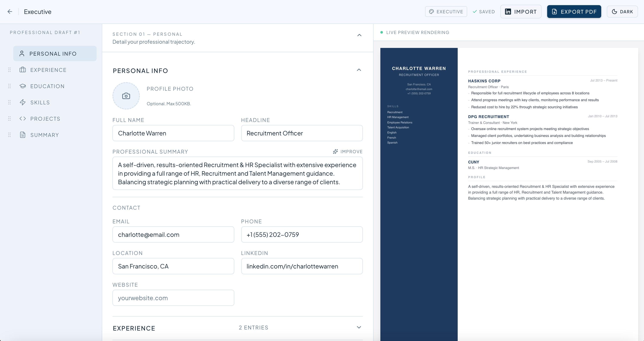Click the Headline input field
Viewport: 644px width, 341px height.
click(x=302, y=133)
